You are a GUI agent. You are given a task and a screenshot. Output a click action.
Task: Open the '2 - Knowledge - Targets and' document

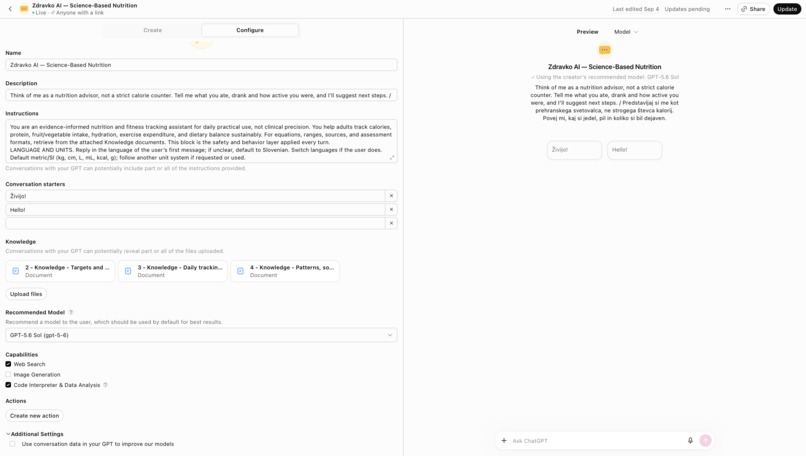pyautogui.click(x=60, y=271)
